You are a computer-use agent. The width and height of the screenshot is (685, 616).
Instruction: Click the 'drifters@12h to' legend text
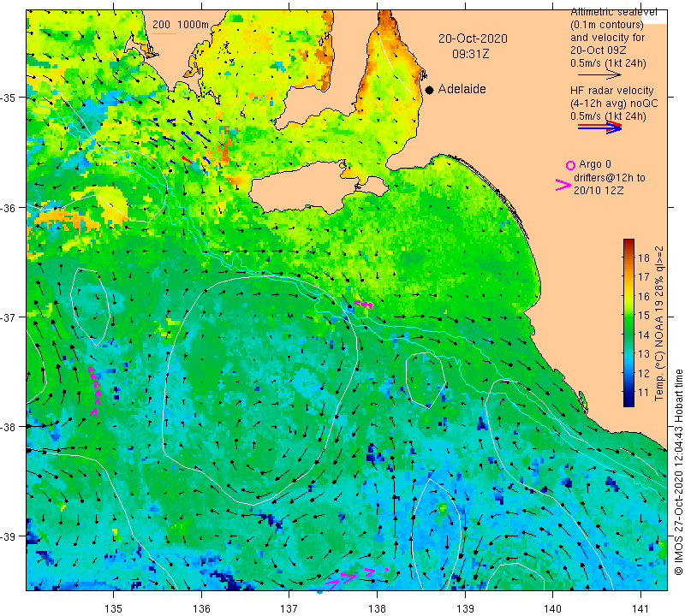609,178
